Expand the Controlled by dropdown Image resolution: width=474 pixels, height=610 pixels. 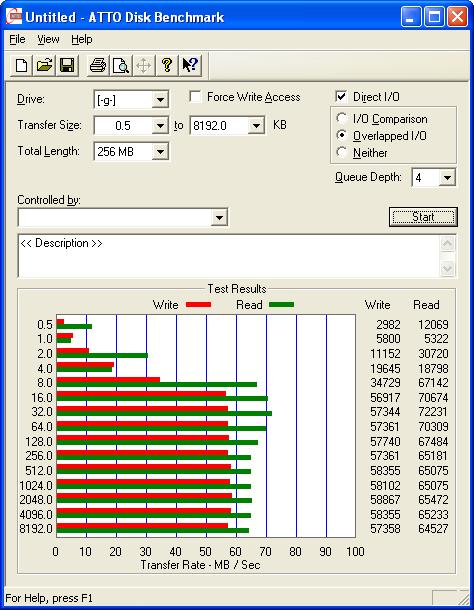pos(219,217)
